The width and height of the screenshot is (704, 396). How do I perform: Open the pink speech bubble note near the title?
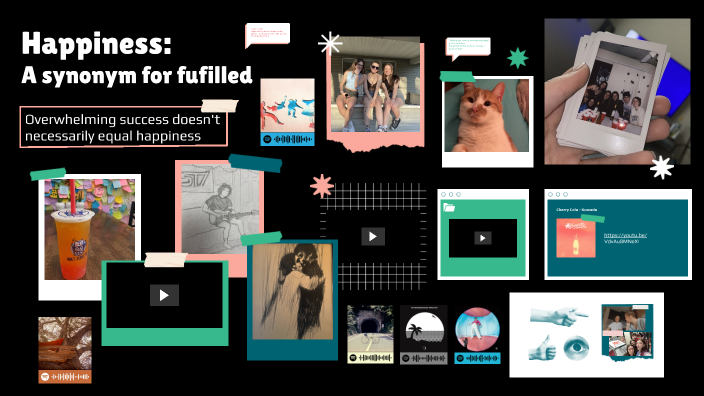pos(267,35)
